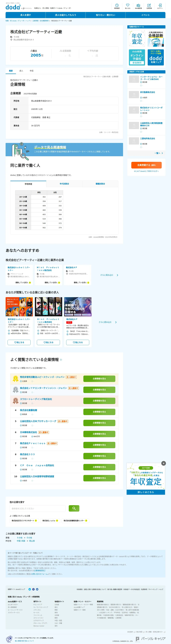This screenshot has width=171, height=644.
Task: Expand the 一覧へ list link
Action: click(x=158, y=153)
